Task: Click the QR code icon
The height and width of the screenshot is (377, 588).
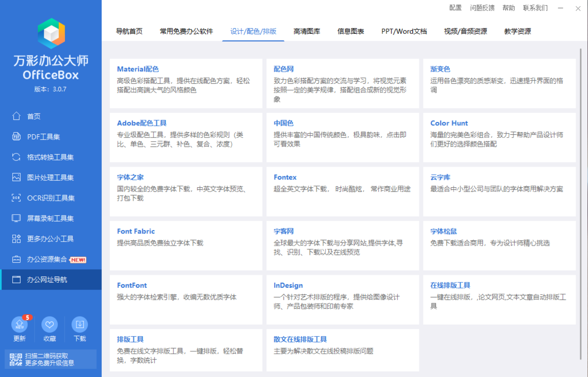Action: (16, 359)
